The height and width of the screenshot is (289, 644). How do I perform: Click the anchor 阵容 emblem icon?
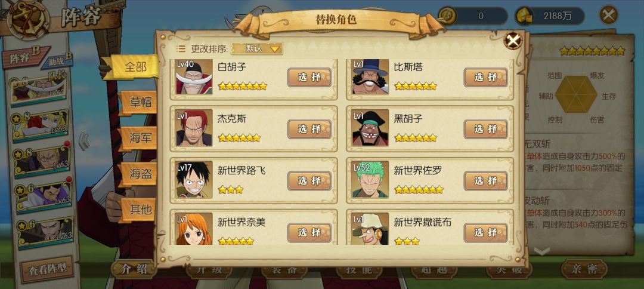(29, 19)
